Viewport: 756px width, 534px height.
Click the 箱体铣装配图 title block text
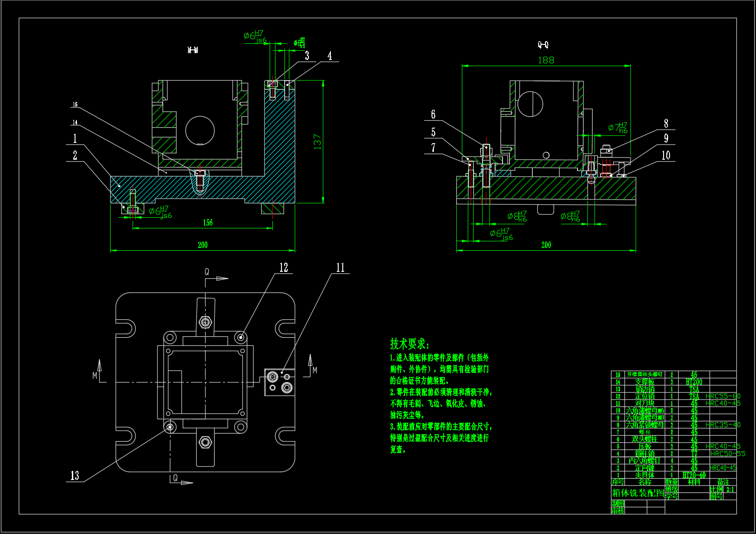(638, 493)
